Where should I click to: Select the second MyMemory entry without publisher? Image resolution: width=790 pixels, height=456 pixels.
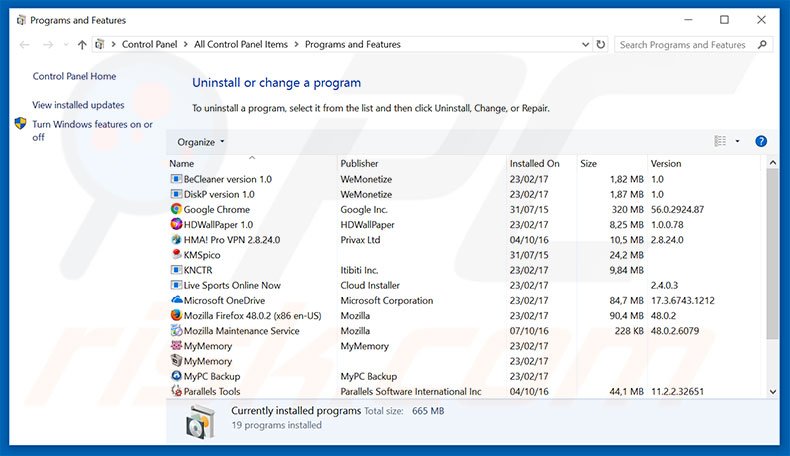(208, 361)
